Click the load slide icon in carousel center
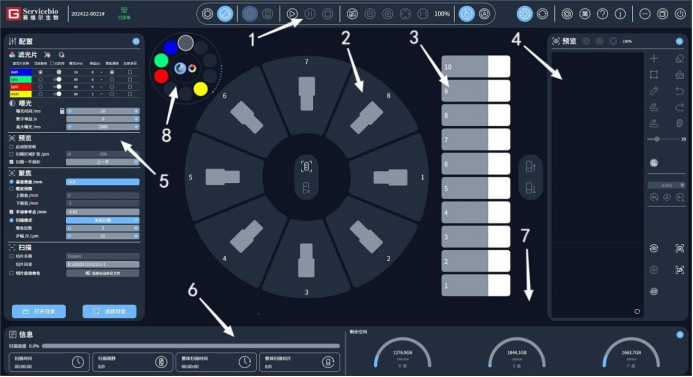The image size is (693, 377). coord(306,167)
